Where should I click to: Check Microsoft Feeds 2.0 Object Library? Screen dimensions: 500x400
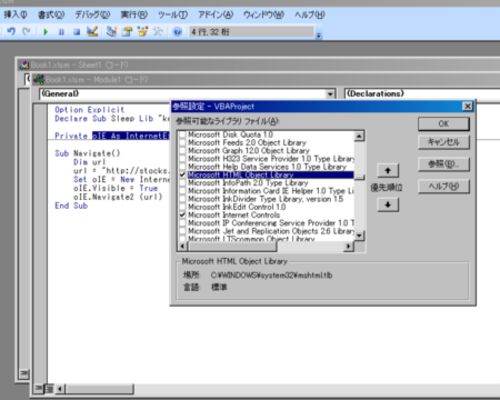click(x=183, y=143)
